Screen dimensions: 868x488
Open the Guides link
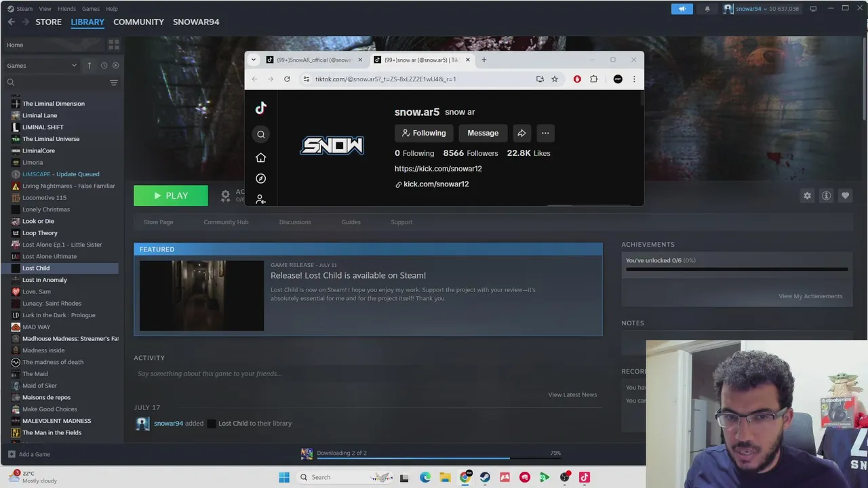coord(351,222)
